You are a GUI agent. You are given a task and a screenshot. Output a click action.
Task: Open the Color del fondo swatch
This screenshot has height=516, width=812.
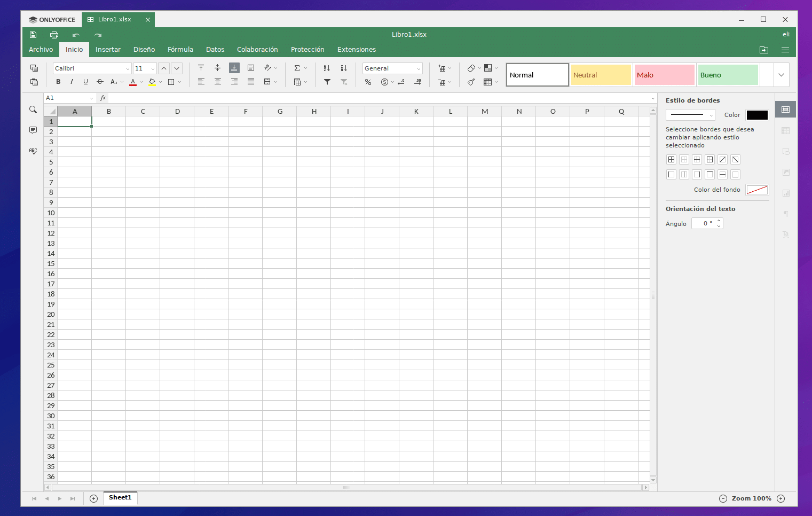pos(757,190)
